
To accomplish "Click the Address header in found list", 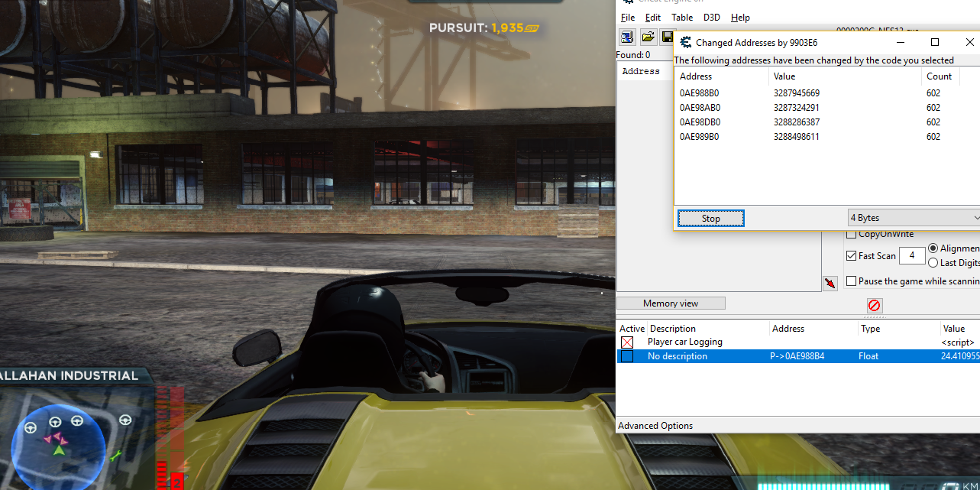I will pos(641,71).
